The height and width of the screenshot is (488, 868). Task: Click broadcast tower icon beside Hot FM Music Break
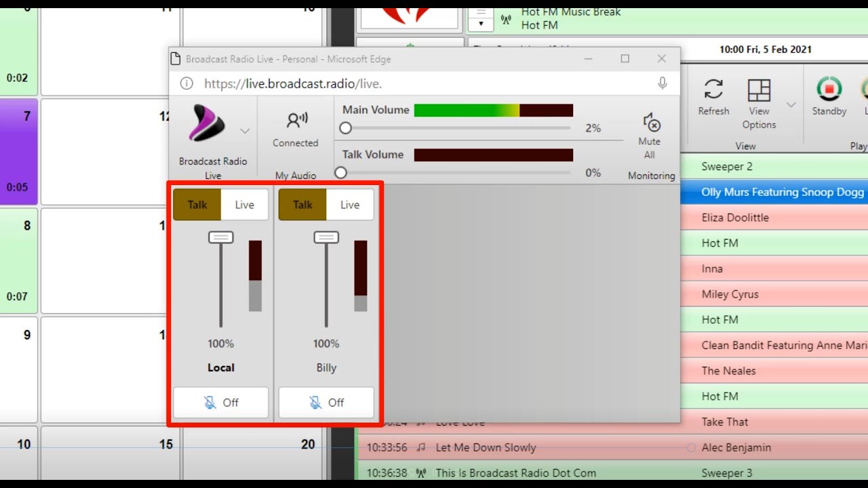tap(507, 19)
